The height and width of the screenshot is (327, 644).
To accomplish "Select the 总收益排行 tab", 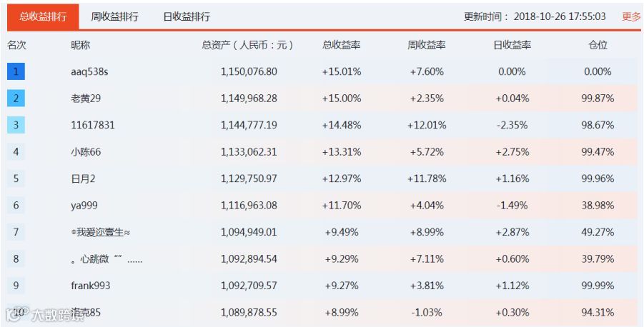I will click(43, 16).
